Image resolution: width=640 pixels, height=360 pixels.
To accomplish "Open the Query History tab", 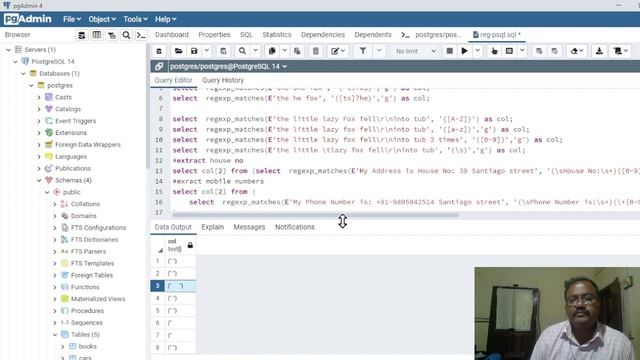I will (223, 80).
